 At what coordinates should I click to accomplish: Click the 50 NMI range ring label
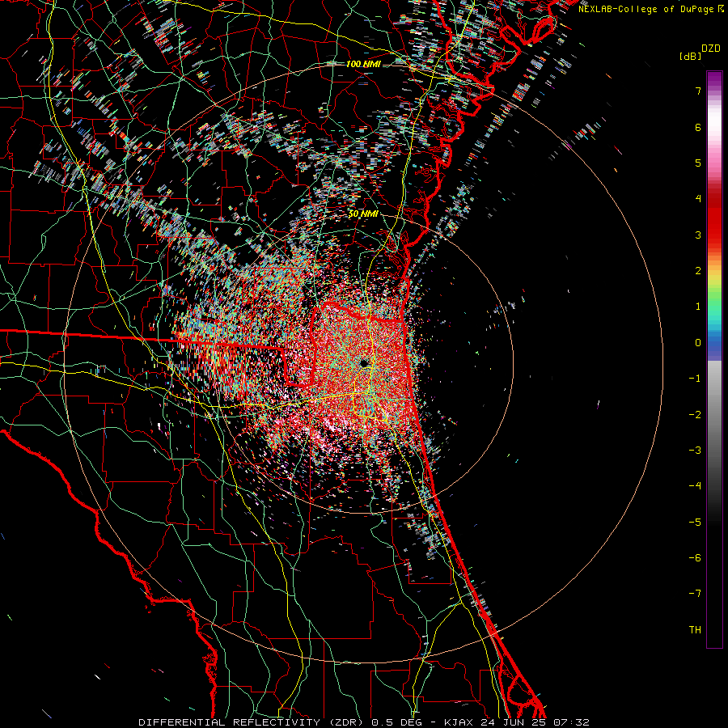pos(363,214)
